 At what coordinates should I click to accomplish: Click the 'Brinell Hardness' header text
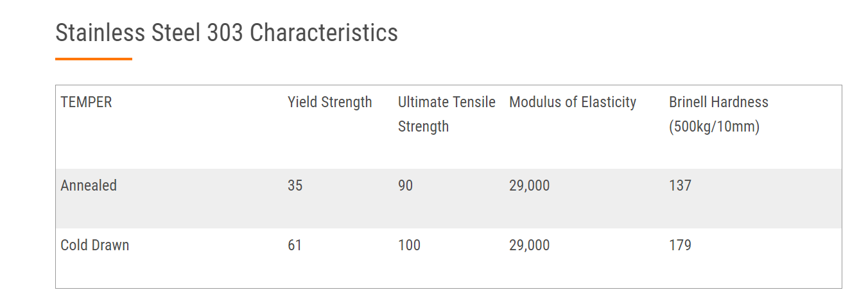718,103
